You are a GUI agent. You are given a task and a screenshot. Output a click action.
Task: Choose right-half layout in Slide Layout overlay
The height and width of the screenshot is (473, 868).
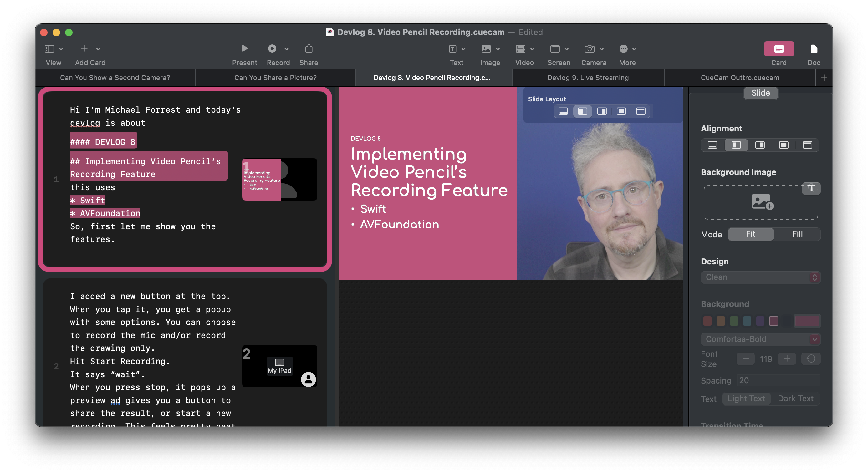(x=602, y=111)
